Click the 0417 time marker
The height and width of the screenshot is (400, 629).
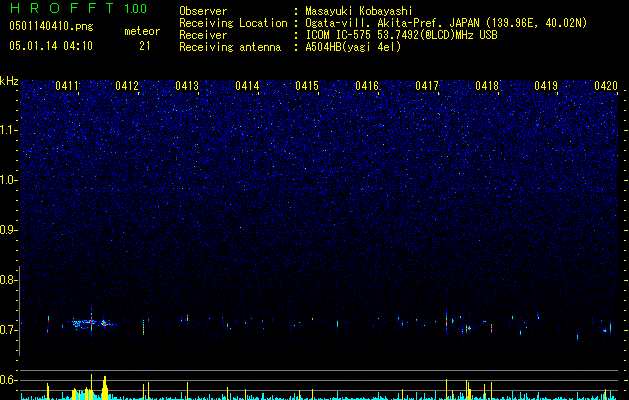coord(427,86)
